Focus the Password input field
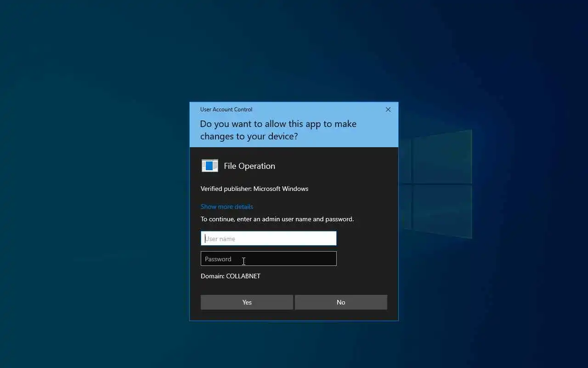The width and height of the screenshot is (588, 368). click(269, 259)
